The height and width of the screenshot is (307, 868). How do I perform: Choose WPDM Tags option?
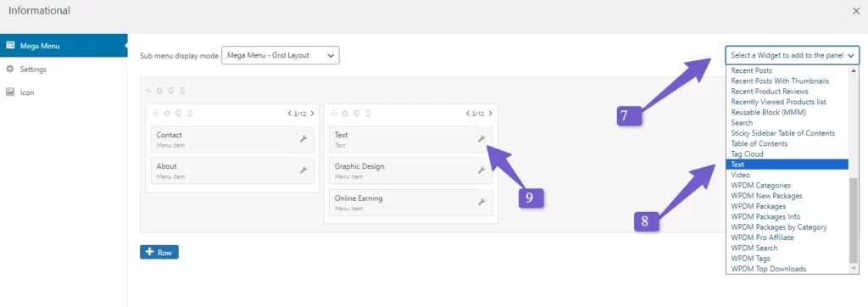pyautogui.click(x=787, y=259)
